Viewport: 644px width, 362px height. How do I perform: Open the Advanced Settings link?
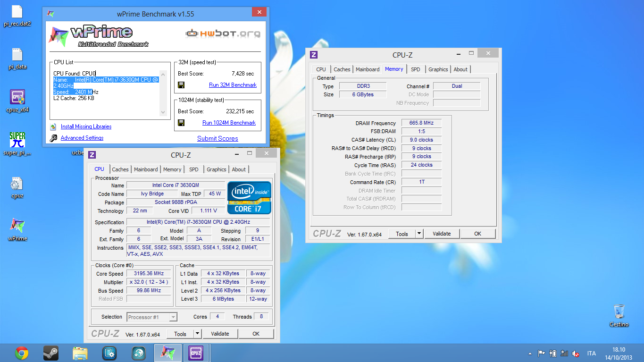[x=82, y=138]
